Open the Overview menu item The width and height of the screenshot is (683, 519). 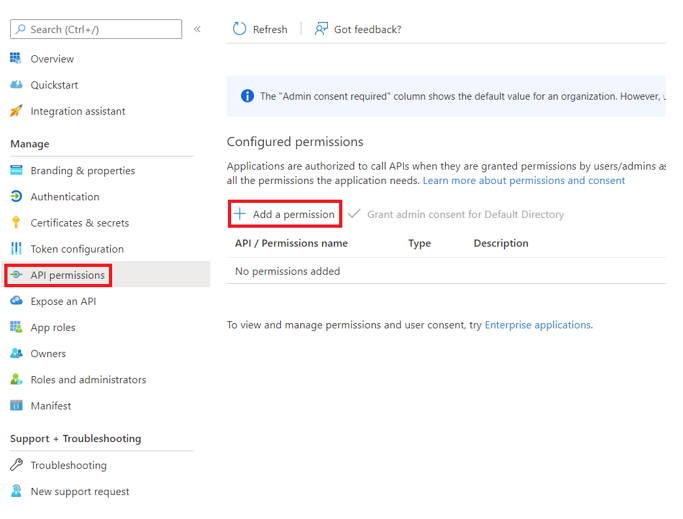[52, 58]
